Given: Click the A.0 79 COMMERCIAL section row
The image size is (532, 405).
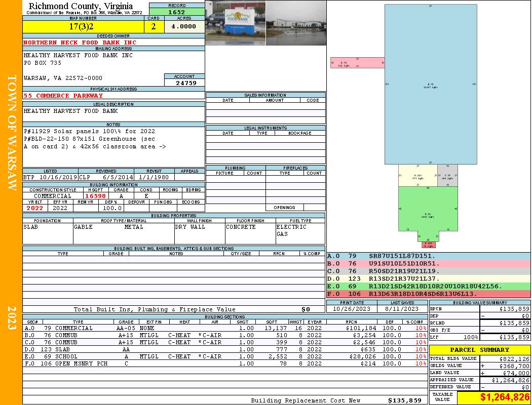Looking at the screenshot, I should [225, 328].
